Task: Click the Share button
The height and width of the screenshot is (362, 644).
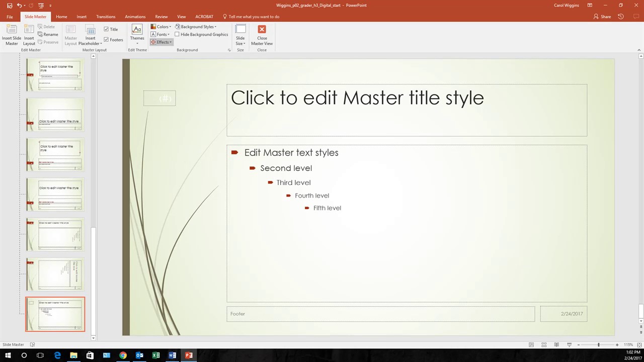Action: click(x=602, y=17)
